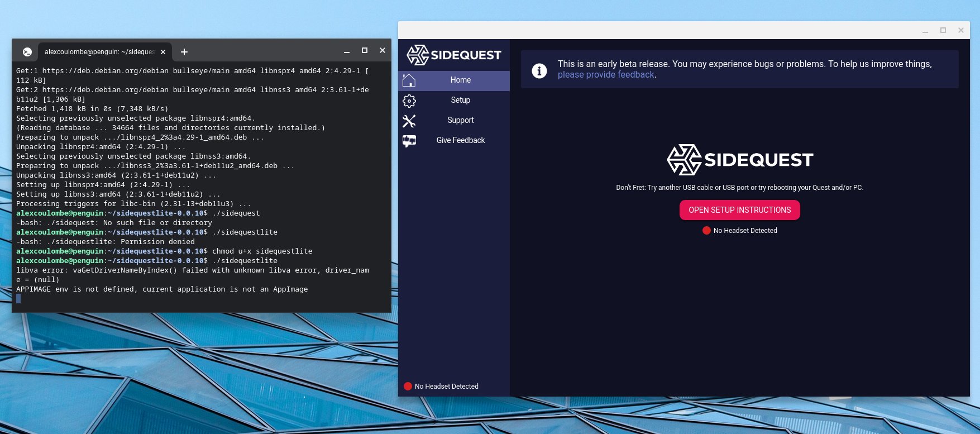Open a new terminal tab with plus button
This screenshot has width=980, height=434.
pyautogui.click(x=184, y=52)
